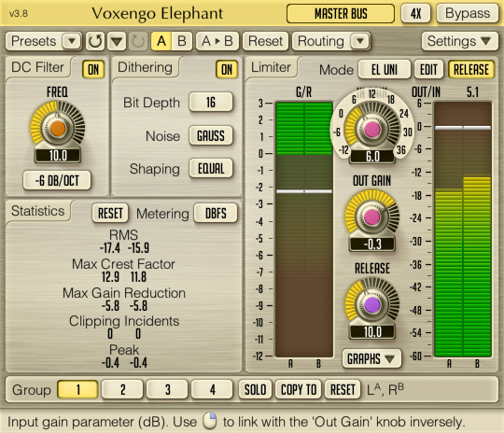Image resolution: width=504 pixels, height=433 pixels.
Task: Click the RMS values -17.4 -15.9
Action: [124, 248]
